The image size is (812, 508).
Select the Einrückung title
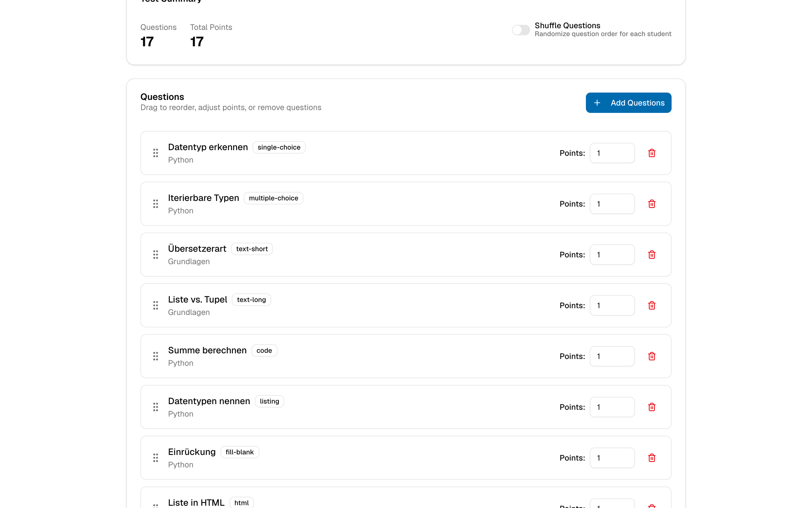coord(192,452)
